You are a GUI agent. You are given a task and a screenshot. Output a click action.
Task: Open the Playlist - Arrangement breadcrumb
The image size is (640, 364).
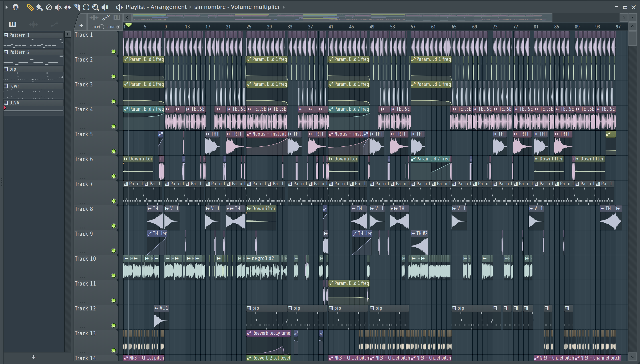156,7
